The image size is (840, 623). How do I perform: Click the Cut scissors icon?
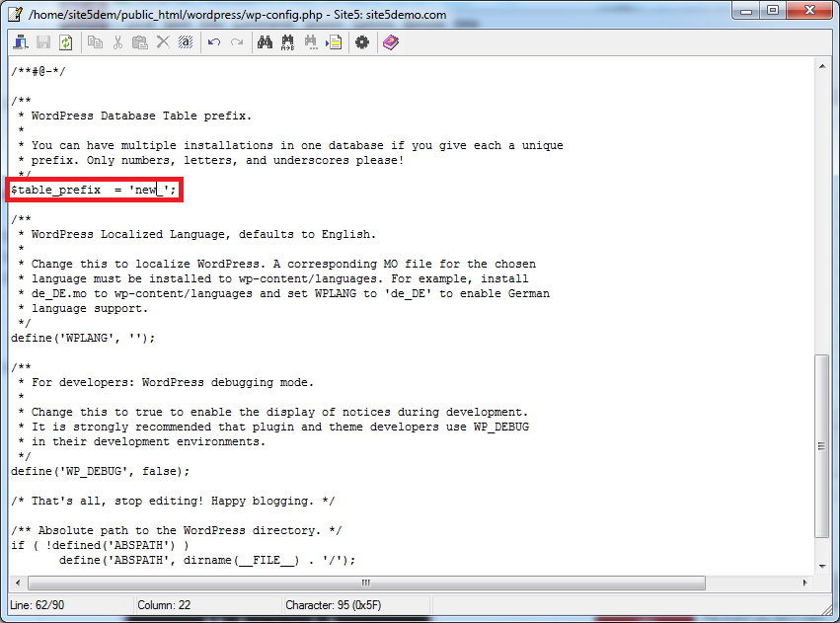pos(117,42)
